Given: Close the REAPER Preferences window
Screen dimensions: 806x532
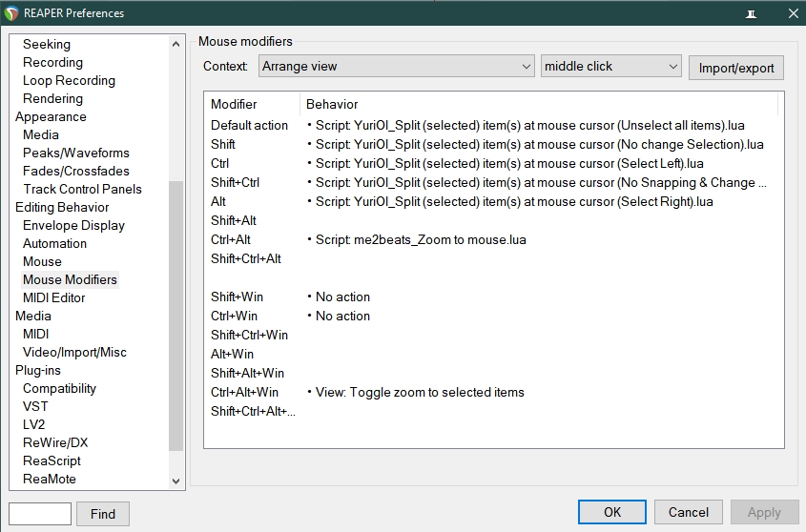Looking at the screenshot, I should 793,13.
